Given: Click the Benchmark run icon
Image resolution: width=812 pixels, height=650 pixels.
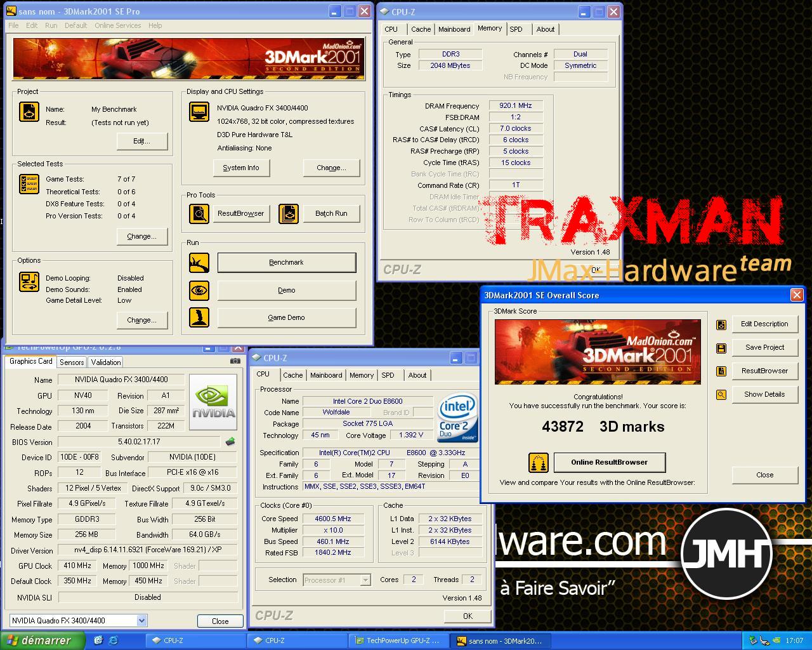Looking at the screenshot, I should point(199,262).
